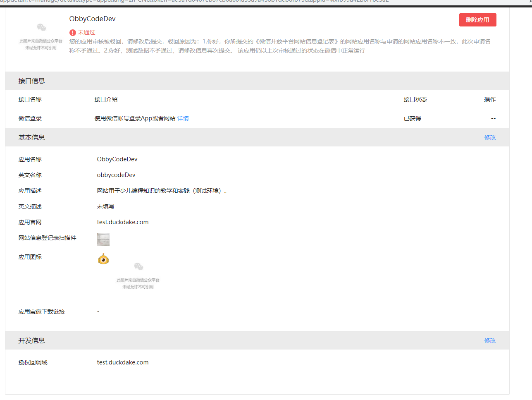Click the 接口名称 column header
The width and height of the screenshot is (532, 400).
coord(30,99)
